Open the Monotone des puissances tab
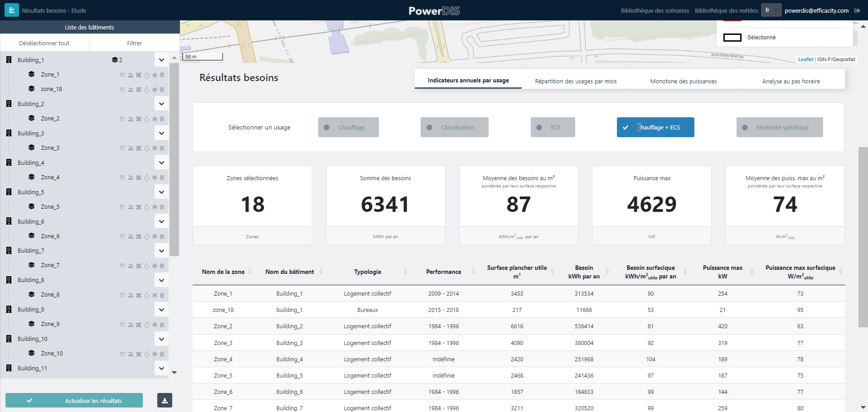The image size is (868, 412). [684, 81]
